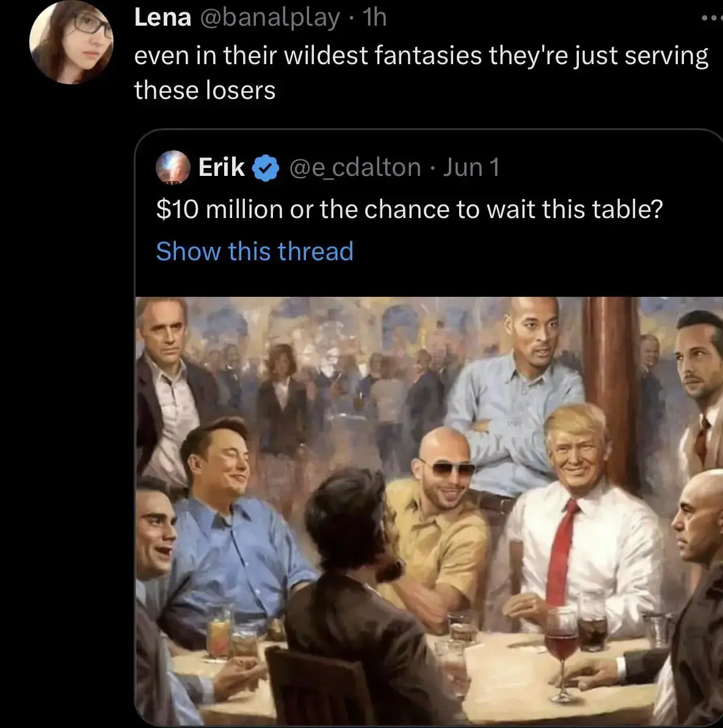Click the Erik display name
This screenshot has width=723, height=728.
(222, 167)
